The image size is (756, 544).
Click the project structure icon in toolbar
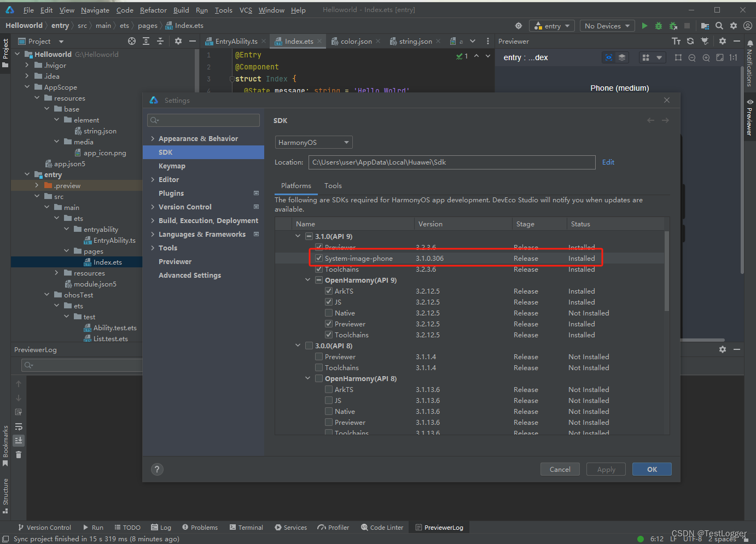pyautogui.click(x=705, y=26)
